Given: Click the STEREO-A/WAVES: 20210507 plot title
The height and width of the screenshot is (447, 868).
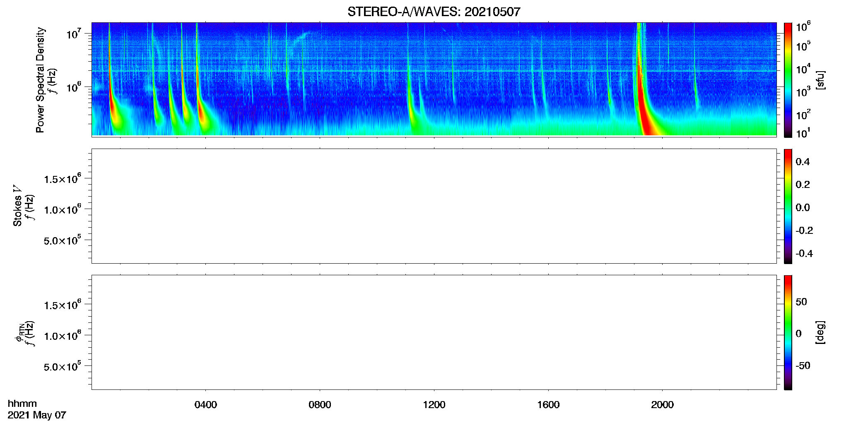Looking at the screenshot, I should 434,12.
